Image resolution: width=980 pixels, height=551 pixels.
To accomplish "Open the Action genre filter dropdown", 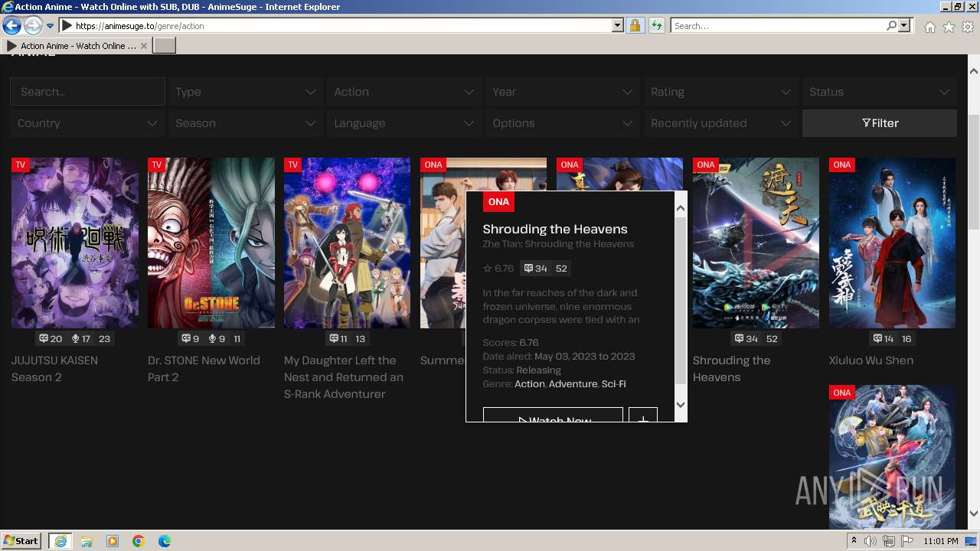I will pos(403,92).
